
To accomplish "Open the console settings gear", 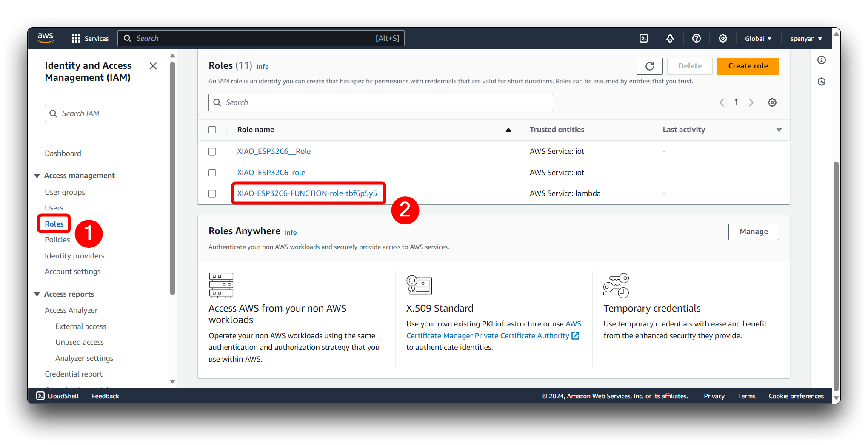I will click(x=723, y=38).
